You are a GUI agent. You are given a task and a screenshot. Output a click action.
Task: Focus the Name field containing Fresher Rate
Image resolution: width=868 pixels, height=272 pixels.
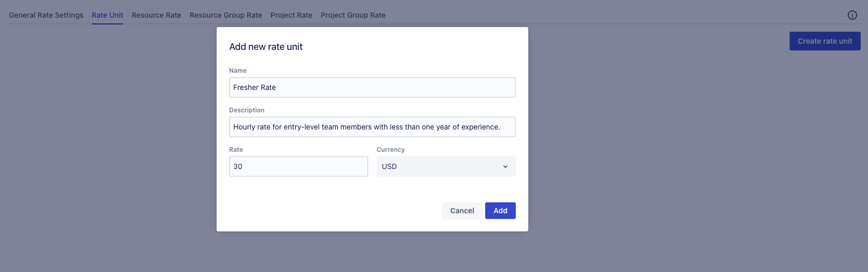tap(372, 87)
